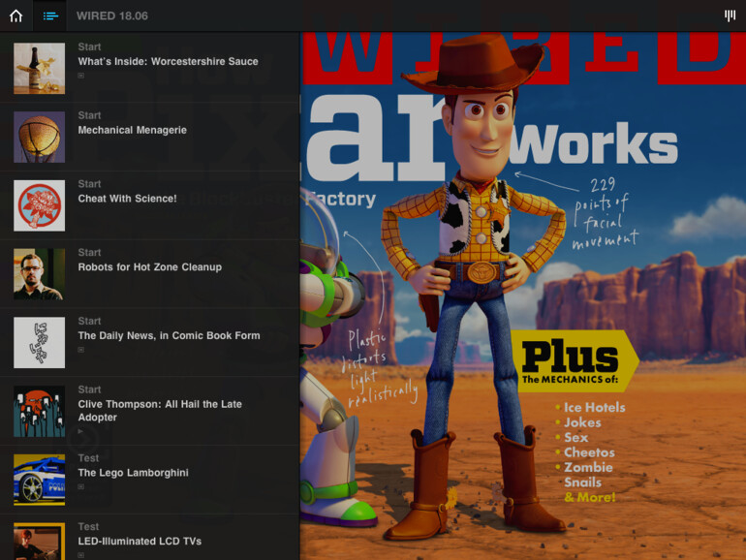Screen dimensions: 746x560
Task: Open the Mechanical Menagerie thumbnail
Action: [x=40, y=137]
